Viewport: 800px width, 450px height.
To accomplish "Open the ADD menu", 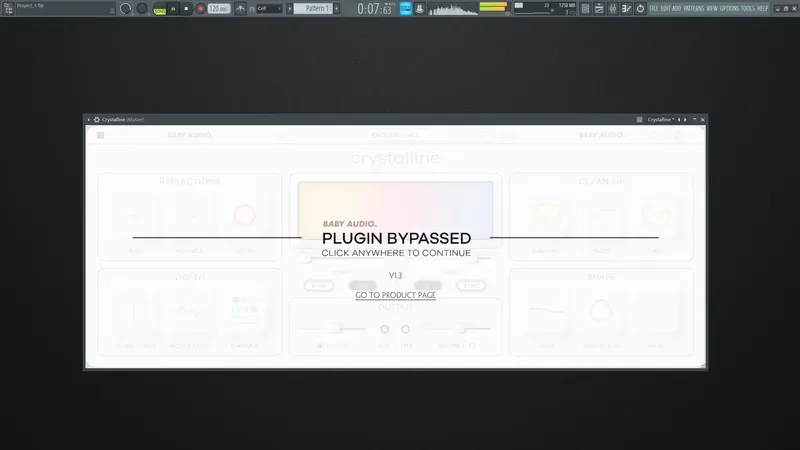I will (677, 9).
